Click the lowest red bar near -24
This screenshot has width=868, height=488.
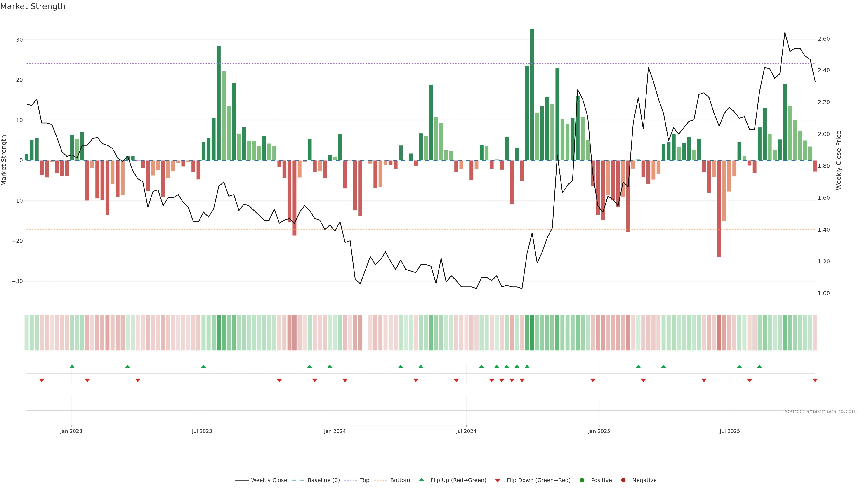(719, 209)
